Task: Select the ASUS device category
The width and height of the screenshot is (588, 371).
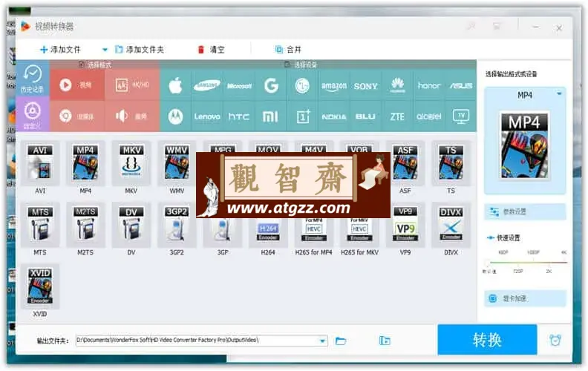Action: 461,86
